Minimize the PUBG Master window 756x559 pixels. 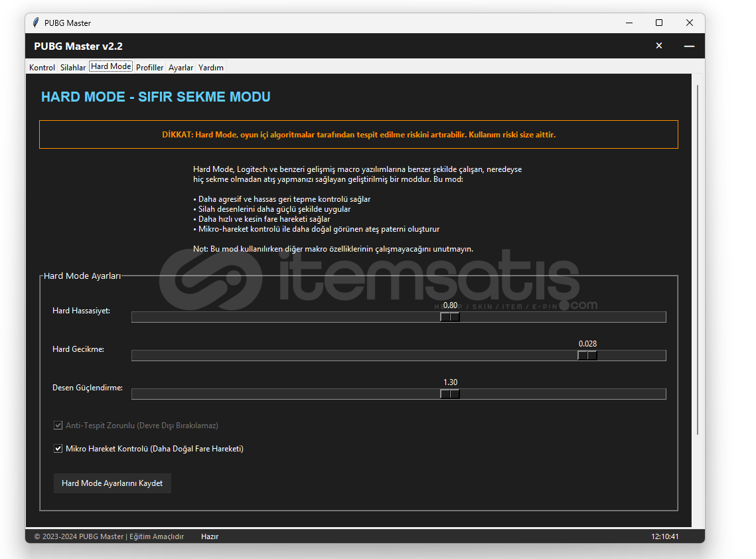(x=629, y=23)
